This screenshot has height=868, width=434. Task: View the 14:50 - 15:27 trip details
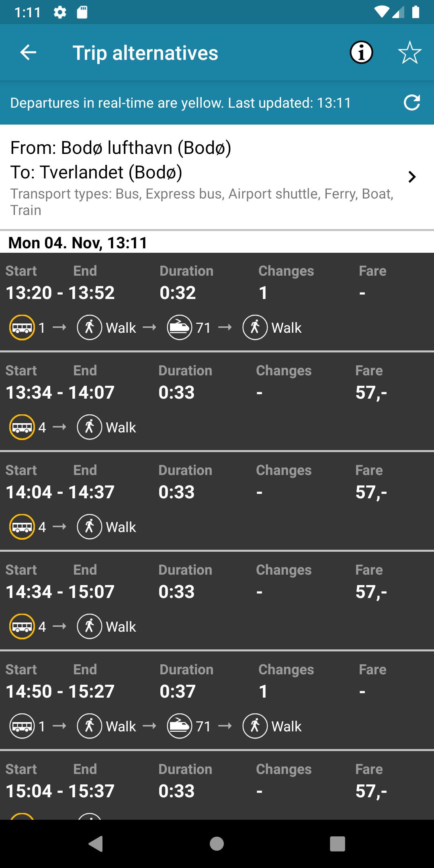(x=217, y=692)
